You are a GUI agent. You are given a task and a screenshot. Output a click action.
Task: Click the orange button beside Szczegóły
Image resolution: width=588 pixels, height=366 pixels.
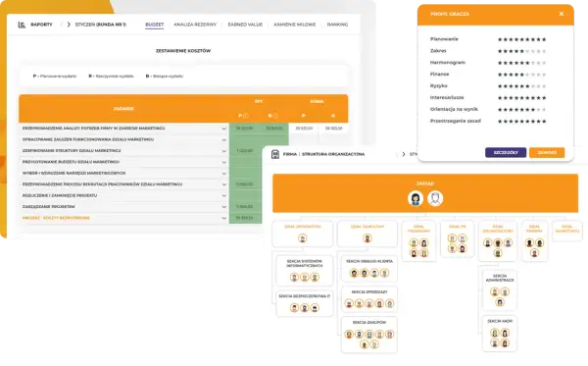(547, 152)
